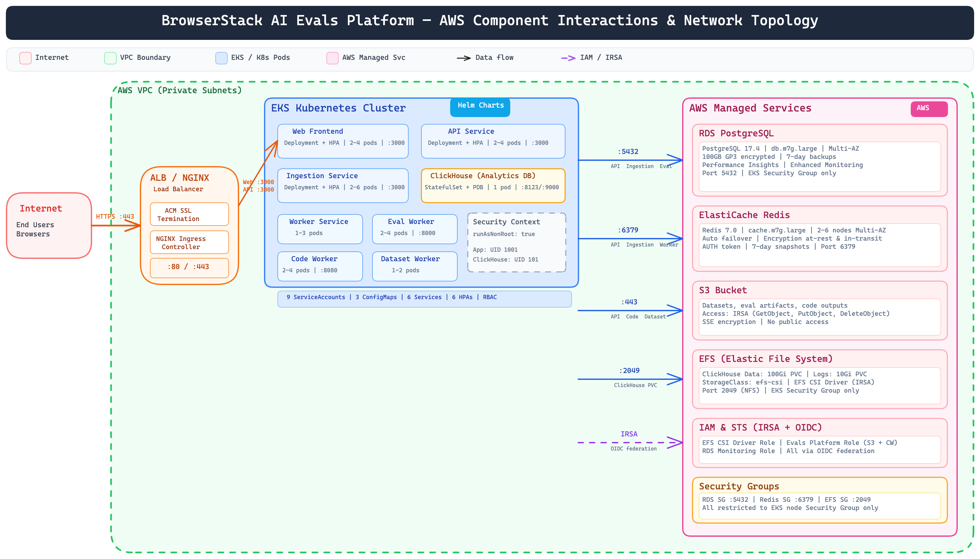Viewport: 980px width, 559px height.
Task: Select the Web Frontend pod box
Action: [343, 141]
